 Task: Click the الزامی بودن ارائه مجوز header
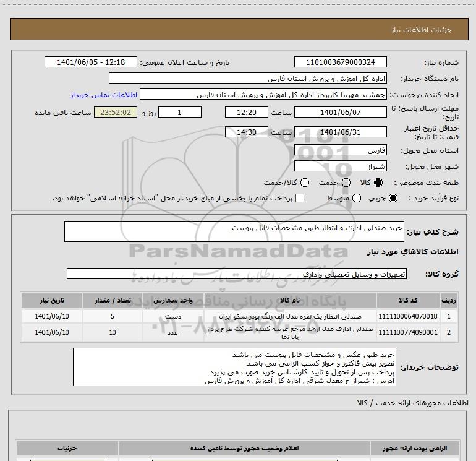point(415,448)
